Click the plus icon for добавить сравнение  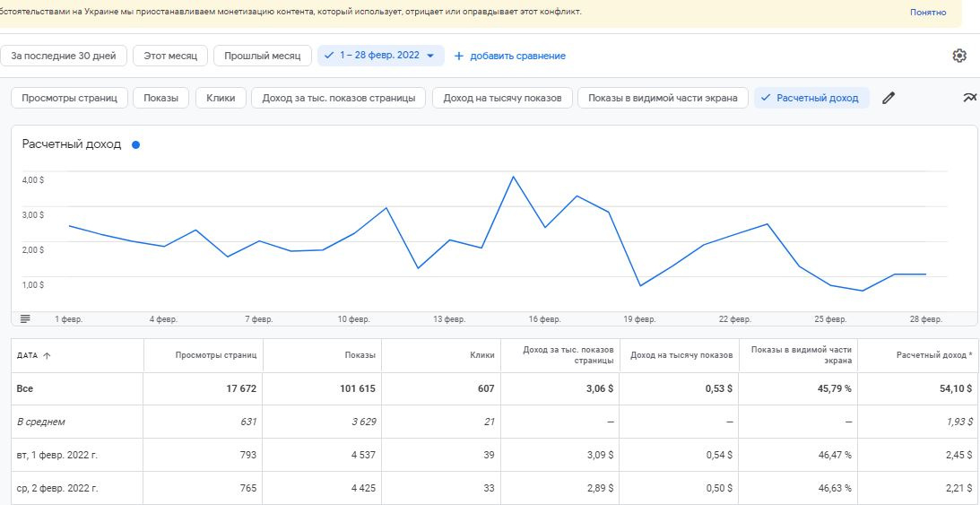pyautogui.click(x=459, y=56)
